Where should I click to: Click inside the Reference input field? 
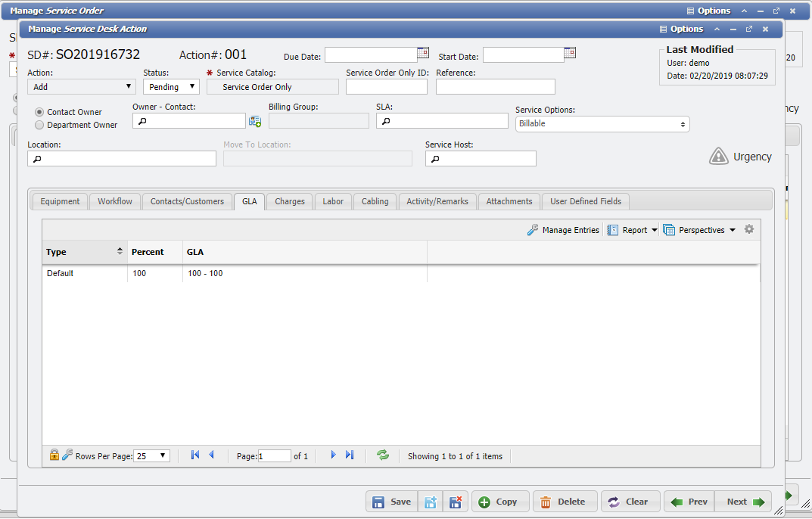click(495, 85)
